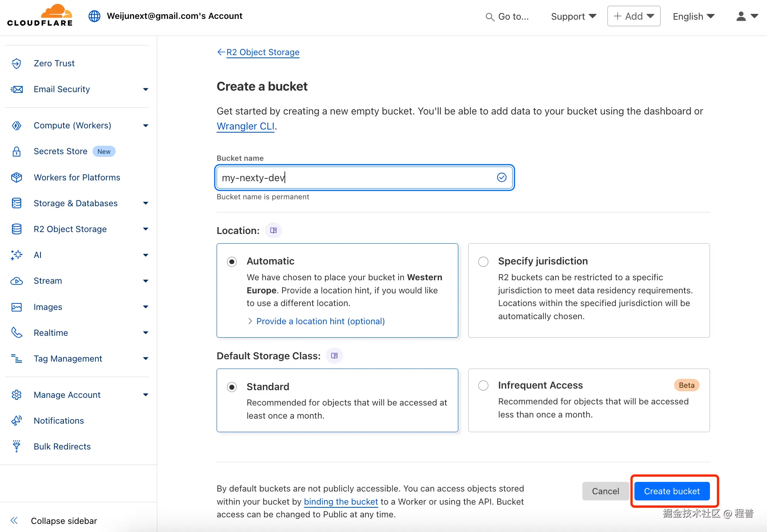The width and height of the screenshot is (767, 532).
Task: Open the Default Storage Class docs icon
Action: (x=334, y=356)
